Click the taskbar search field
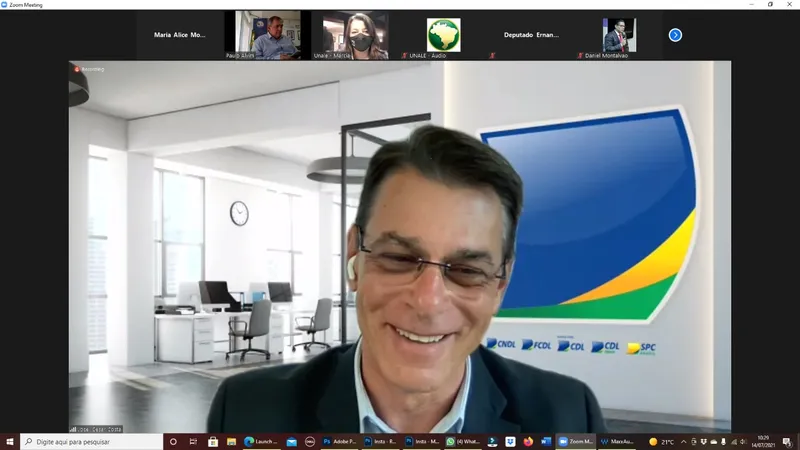This screenshot has width=800, height=450. (92, 442)
